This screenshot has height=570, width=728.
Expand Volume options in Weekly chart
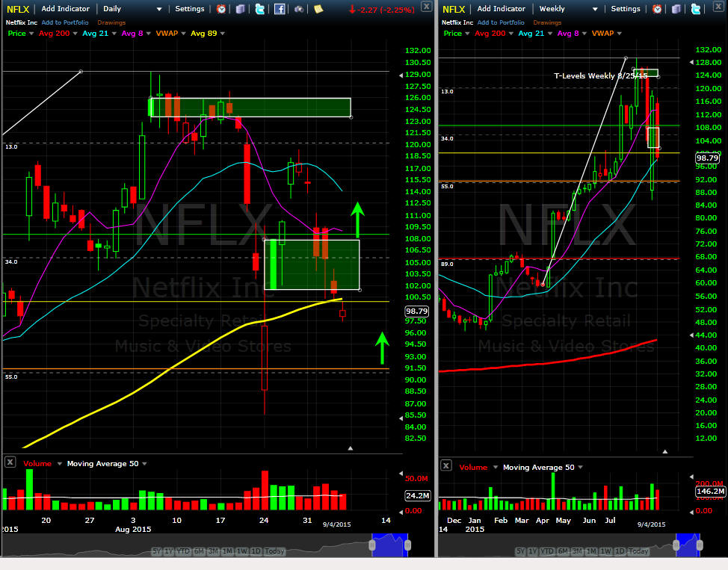tap(496, 468)
